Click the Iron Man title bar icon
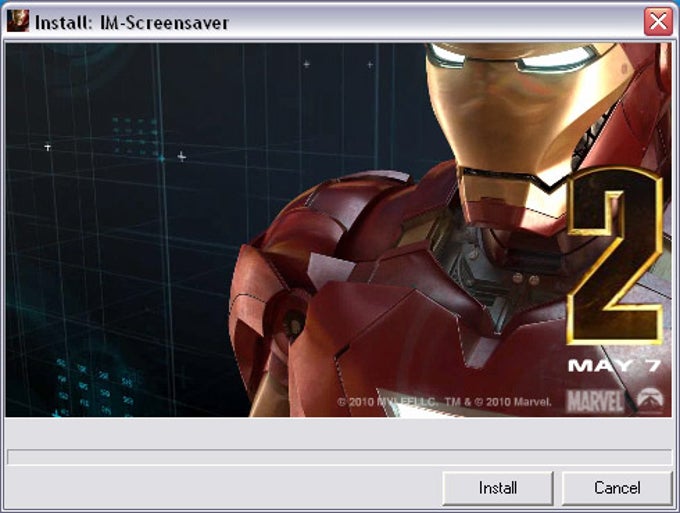The width and height of the screenshot is (680, 513). point(18,21)
